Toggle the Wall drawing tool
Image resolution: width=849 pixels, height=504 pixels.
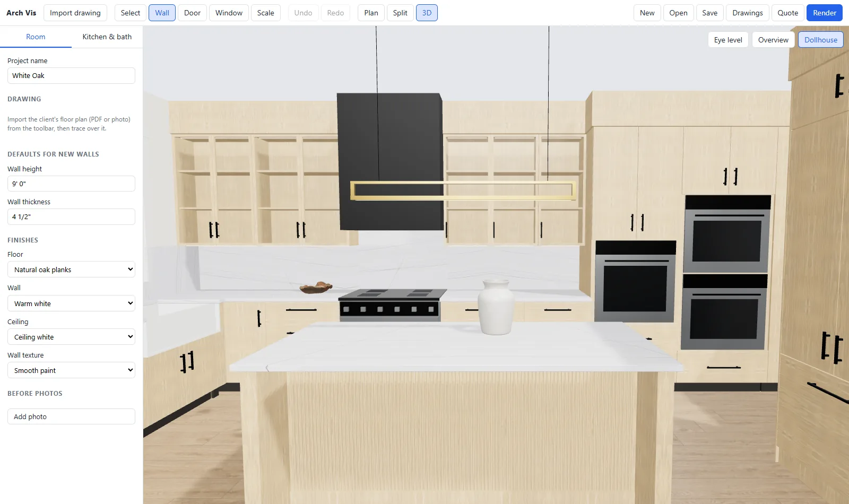(x=162, y=13)
